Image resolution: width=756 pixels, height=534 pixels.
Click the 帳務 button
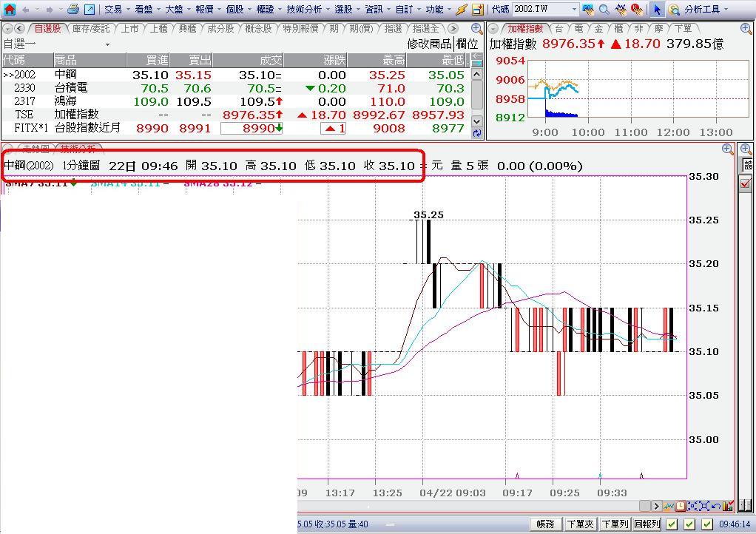pos(546,524)
